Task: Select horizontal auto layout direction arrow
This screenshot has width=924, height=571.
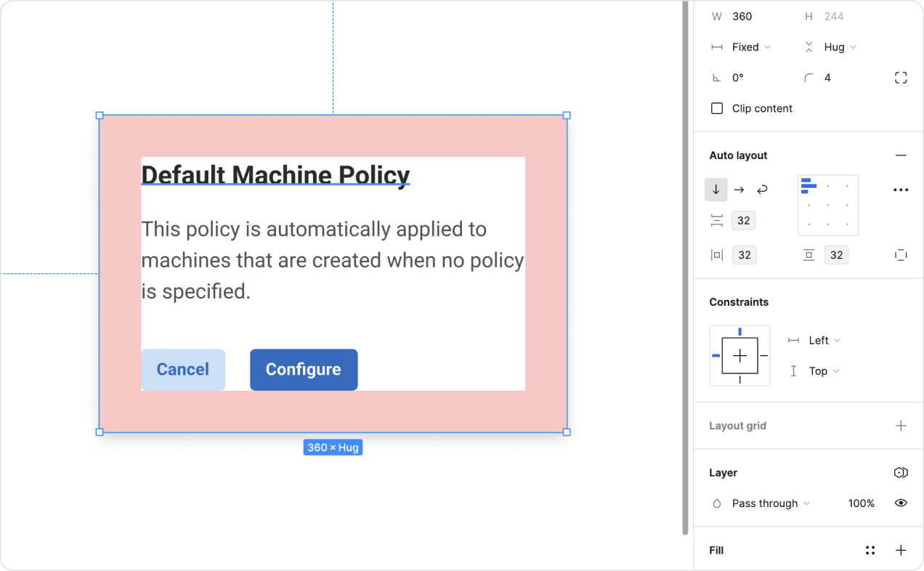Action: click(739, 190)
